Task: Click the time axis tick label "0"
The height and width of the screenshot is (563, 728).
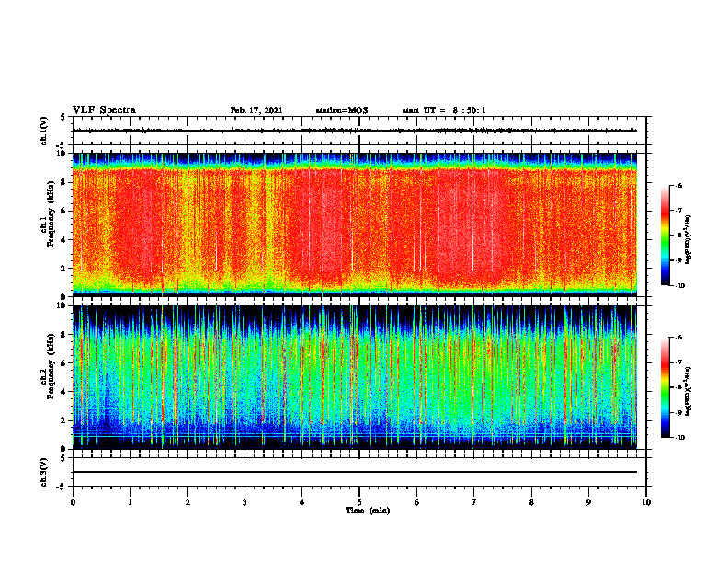Action: click(x=73, y=502)
